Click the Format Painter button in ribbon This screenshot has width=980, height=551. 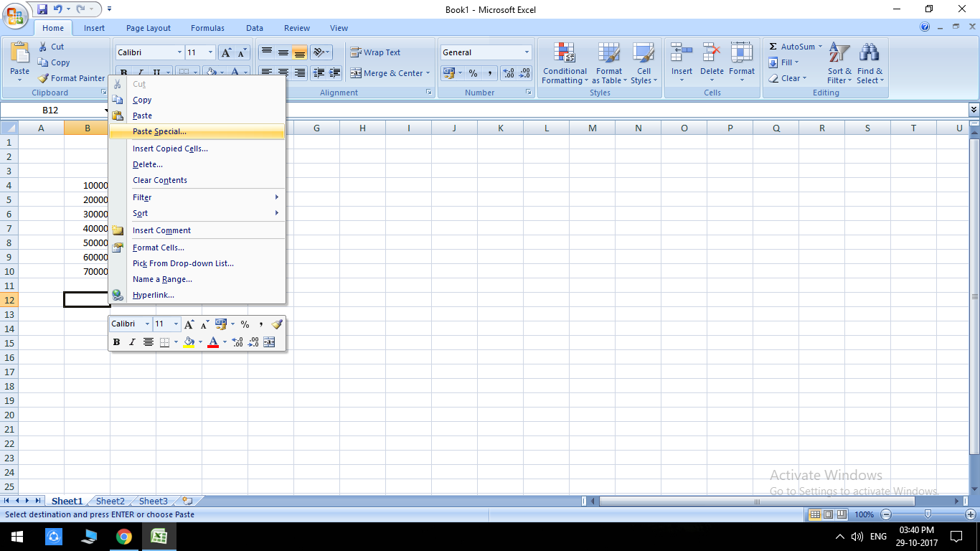coord(71,78)
